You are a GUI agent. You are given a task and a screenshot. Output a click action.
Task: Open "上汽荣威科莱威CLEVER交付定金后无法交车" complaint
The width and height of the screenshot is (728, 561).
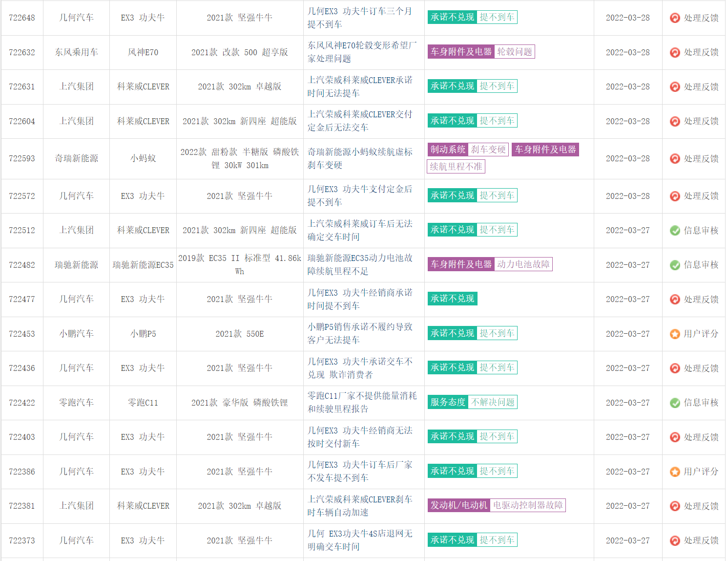pos(360,121)
